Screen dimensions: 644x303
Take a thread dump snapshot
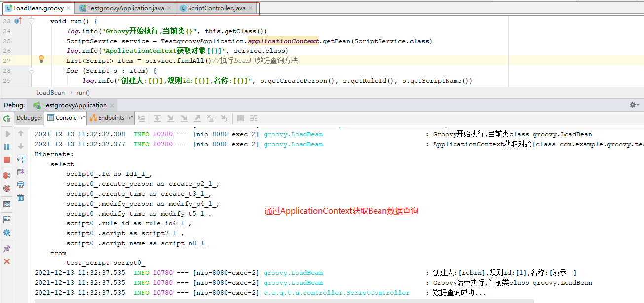[6, 204]
